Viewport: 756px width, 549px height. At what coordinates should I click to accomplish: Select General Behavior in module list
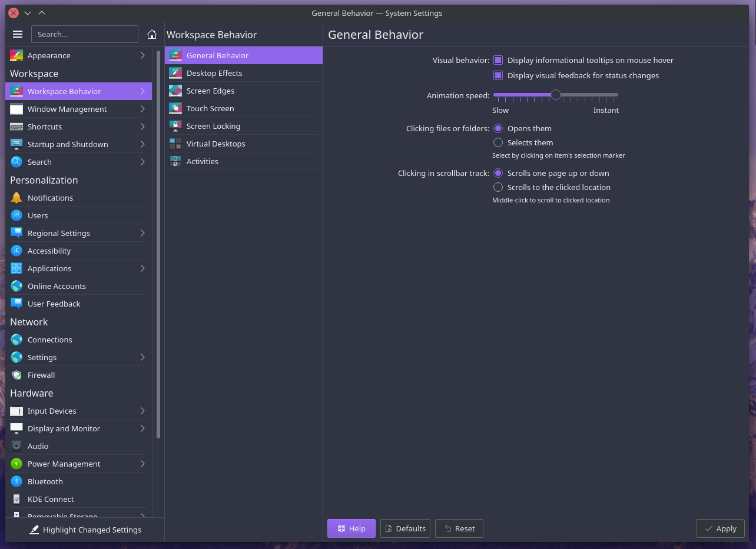click(244, 55)
